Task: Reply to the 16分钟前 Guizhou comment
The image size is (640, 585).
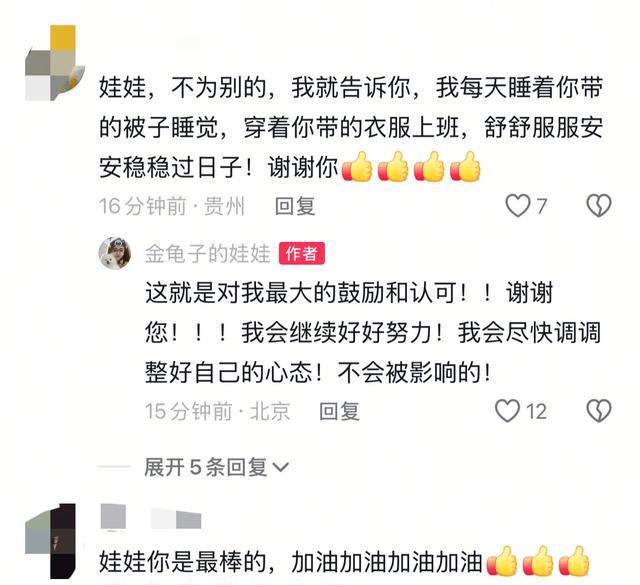Action: click(x=295, y=206)
